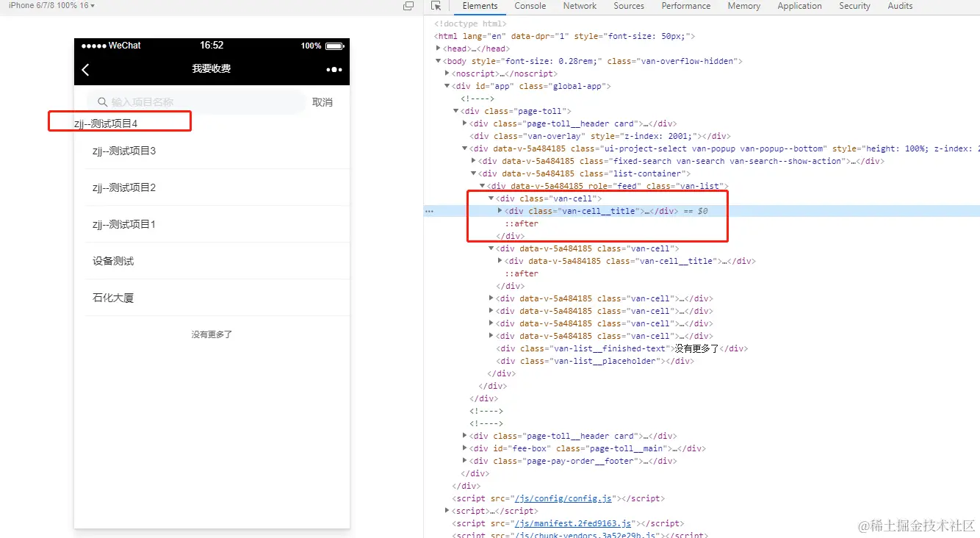
Task: Open the Performance tab
Action: coord(686,6)
